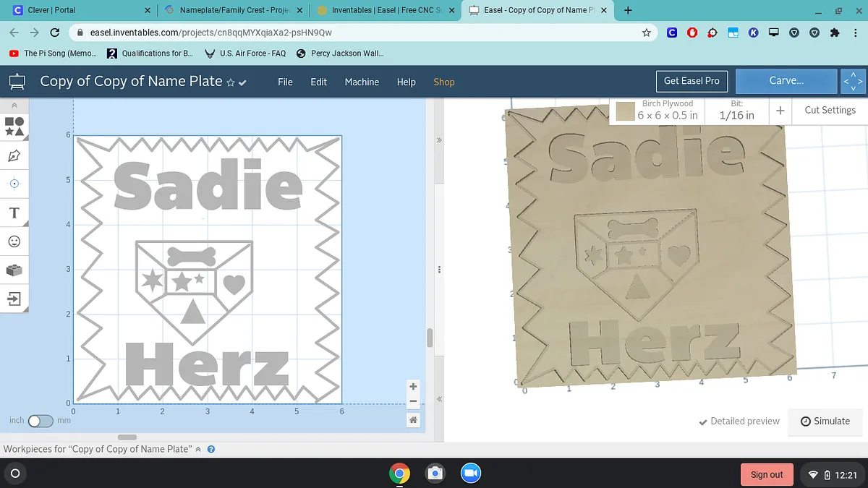Go back in browser history
868x488 pixels.
(14, 33)
